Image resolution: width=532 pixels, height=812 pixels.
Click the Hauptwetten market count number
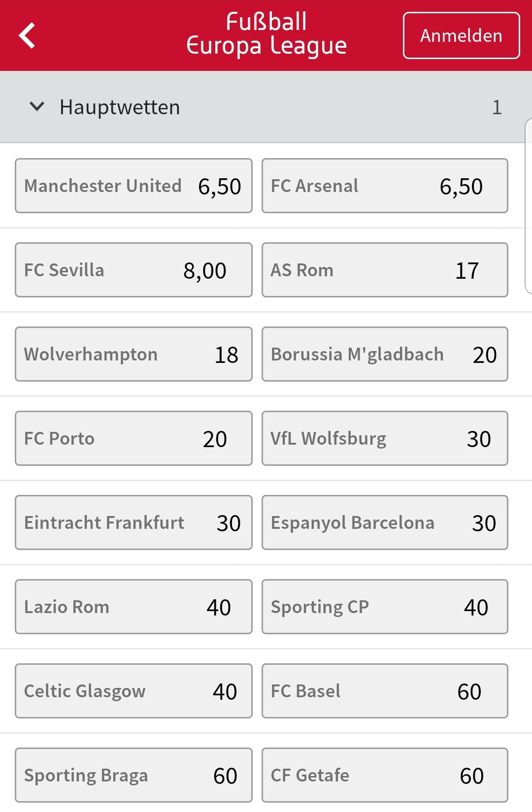(497, 107)
